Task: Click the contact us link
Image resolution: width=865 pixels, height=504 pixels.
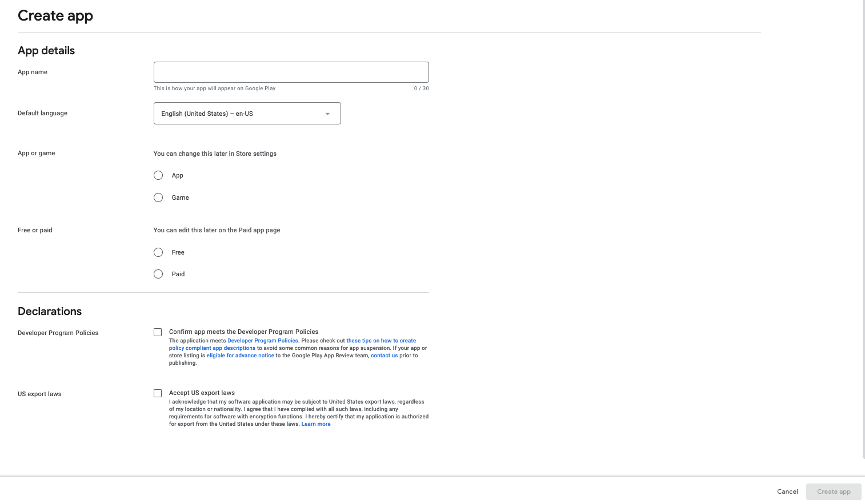Action: pyautogui.click(x=385, y=356)
